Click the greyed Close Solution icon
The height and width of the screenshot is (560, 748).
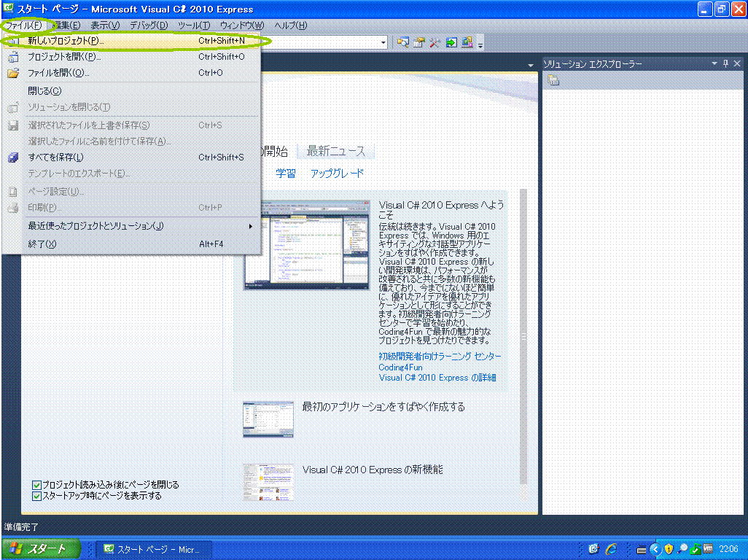(13, 107)
